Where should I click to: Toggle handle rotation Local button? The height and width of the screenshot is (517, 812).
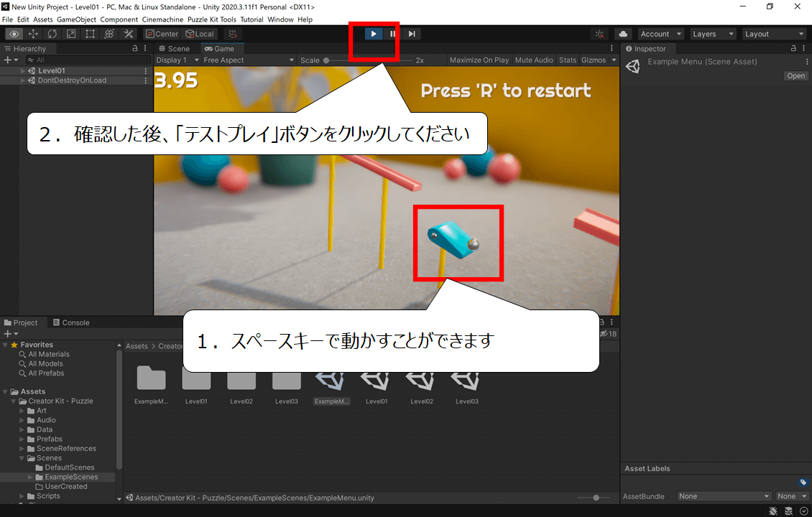[x=199, y=34]
